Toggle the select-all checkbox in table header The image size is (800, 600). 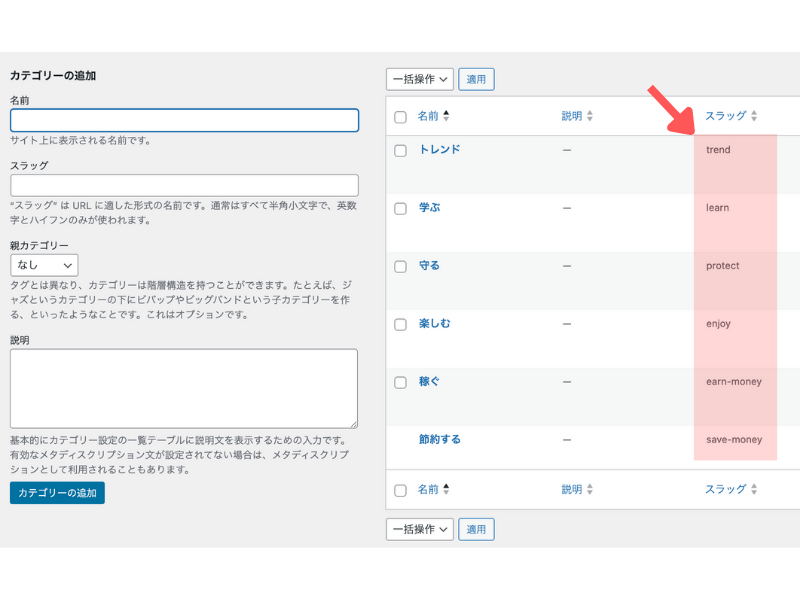tap(401, 117)
